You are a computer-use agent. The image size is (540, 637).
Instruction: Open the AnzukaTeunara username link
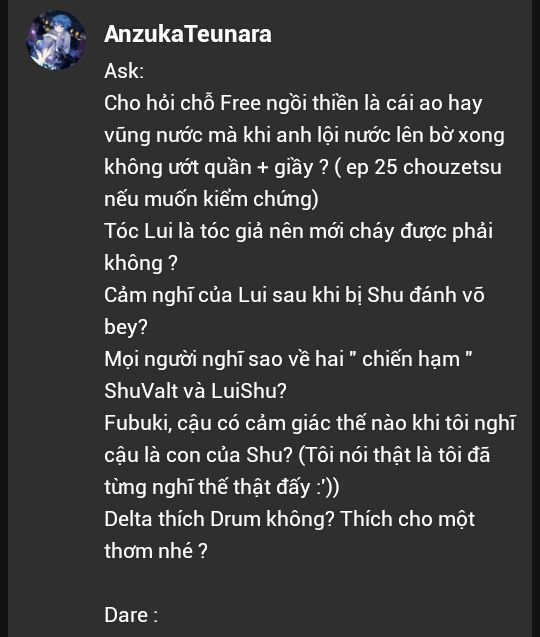pos(188,34)
